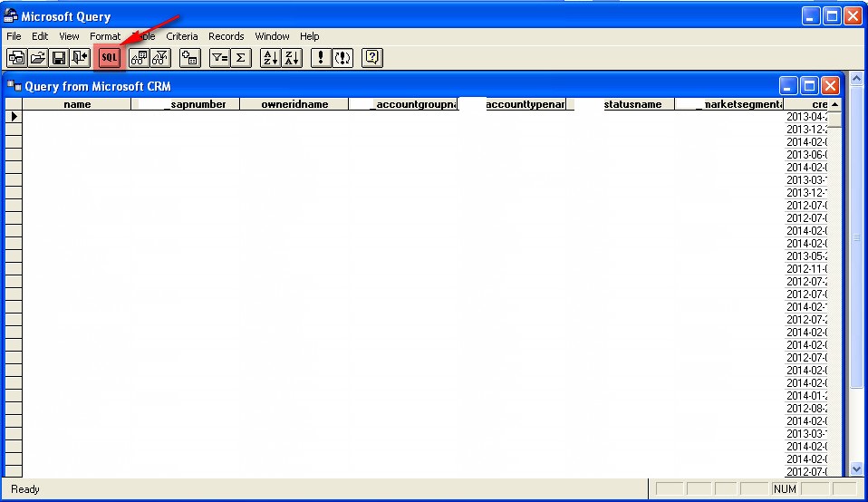Sort descending with the Z-A icon
Viewport: 868px width, 502px height.
[x=291, y=58]
